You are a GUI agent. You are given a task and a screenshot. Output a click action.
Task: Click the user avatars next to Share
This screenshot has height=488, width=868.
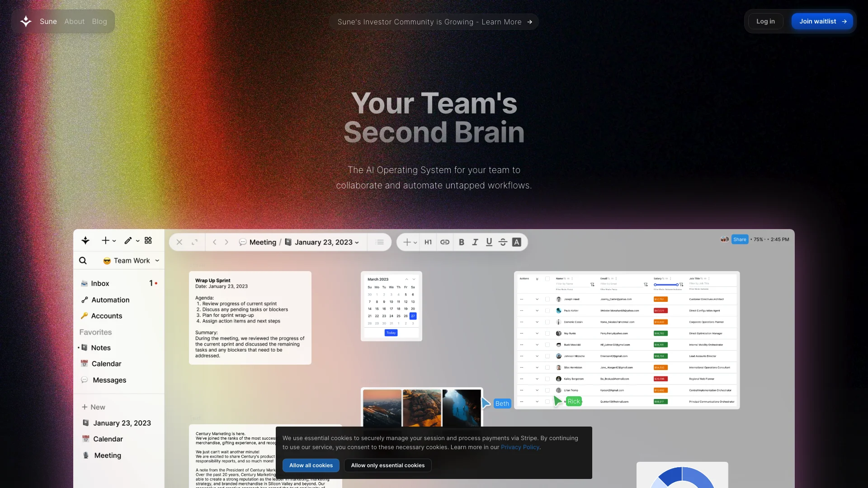pos(725,239)
